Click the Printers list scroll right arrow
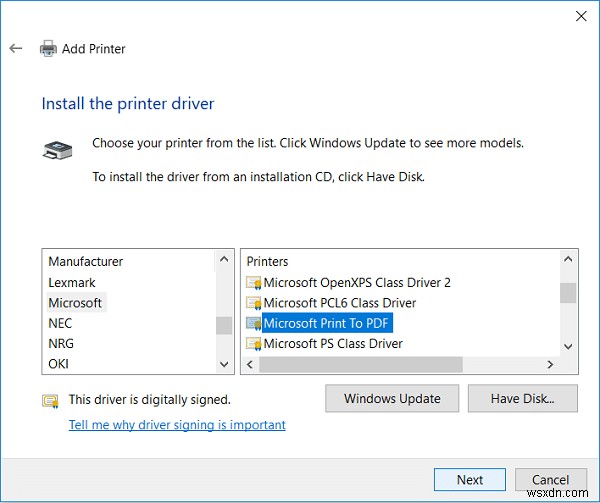The image size is (600, 503). tap(550, 365)
